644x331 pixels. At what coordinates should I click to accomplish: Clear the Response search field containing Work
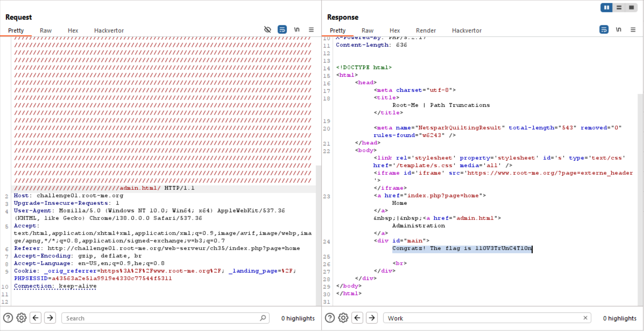pyautogui.click(x=585, y=318)
